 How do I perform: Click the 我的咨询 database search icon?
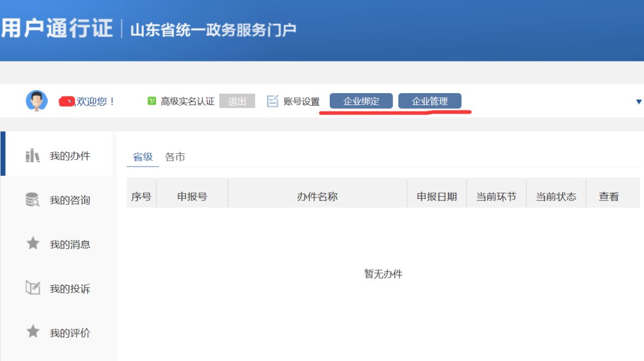pos(33,200)
